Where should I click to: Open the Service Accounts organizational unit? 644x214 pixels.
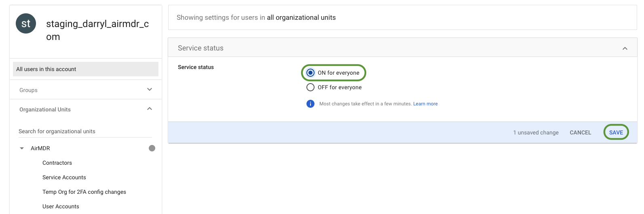click(x=64, y=177)
